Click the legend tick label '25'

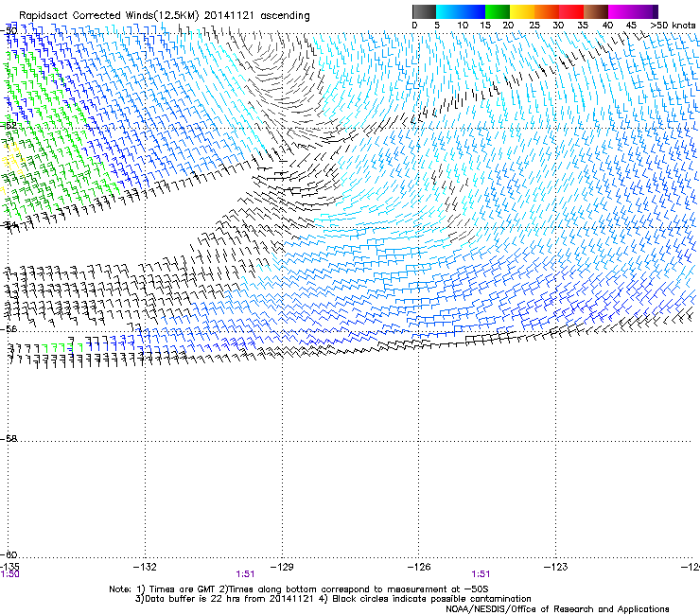click(x=534, y=26)
